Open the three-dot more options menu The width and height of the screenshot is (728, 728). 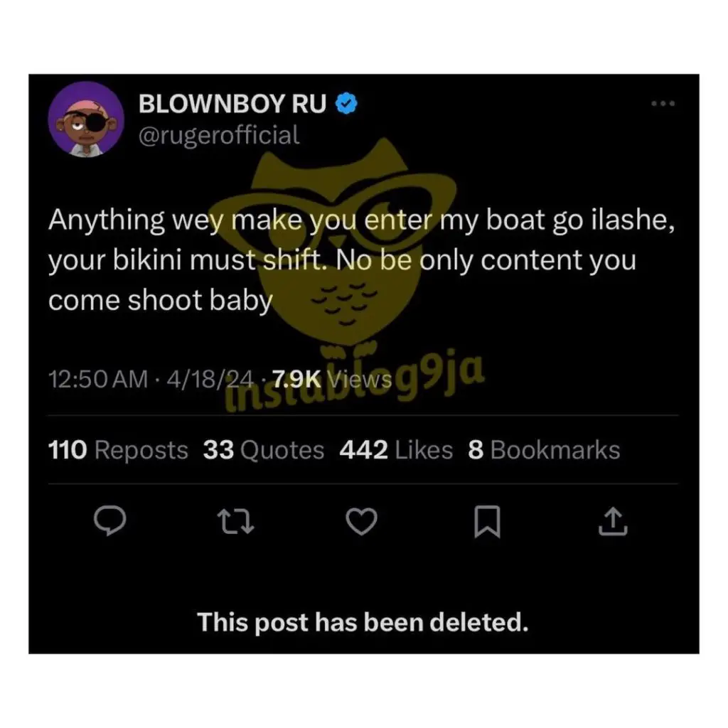[663, 103]
